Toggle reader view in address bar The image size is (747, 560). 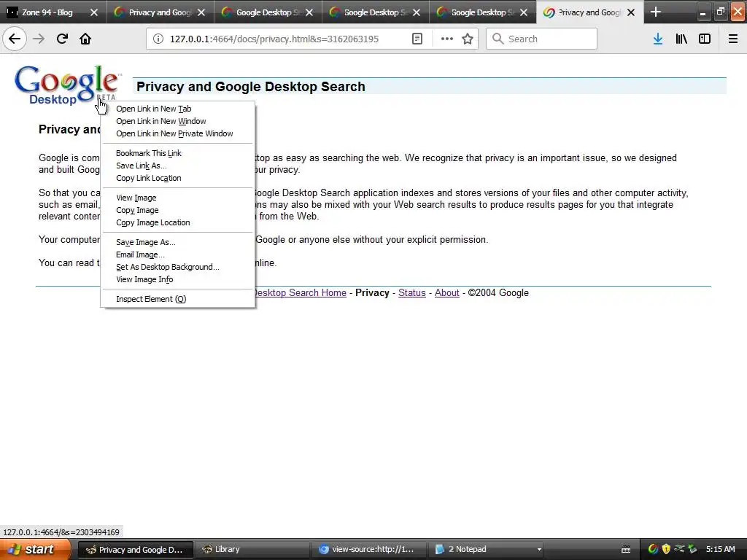coord(417,39)
